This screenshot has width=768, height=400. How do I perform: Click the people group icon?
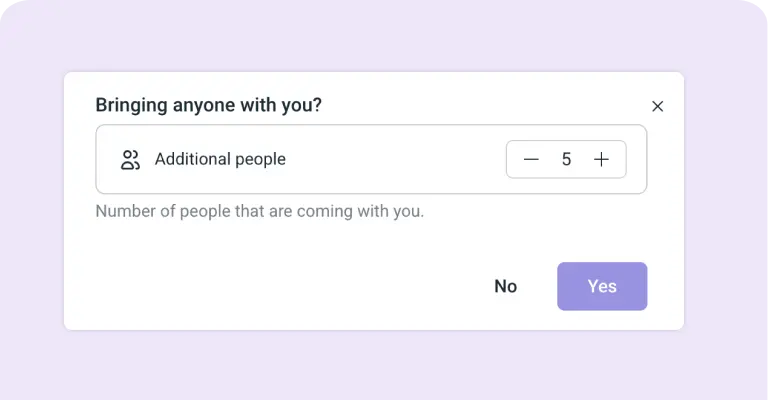[130, 160]
